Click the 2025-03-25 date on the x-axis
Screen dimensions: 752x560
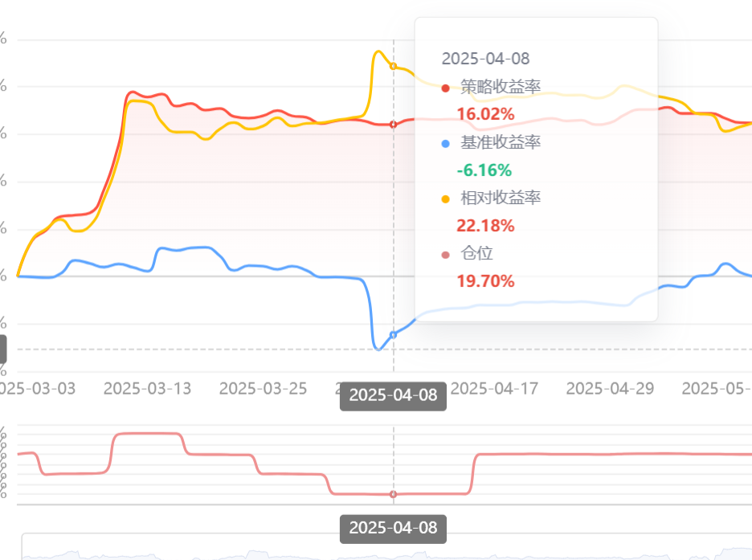coord(263,389)
